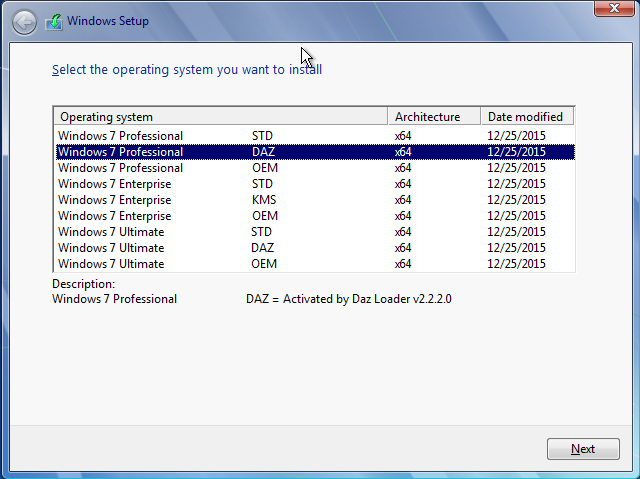
Task: Select the Windows 7 Ultimate STD row
Action: (315, 232)
